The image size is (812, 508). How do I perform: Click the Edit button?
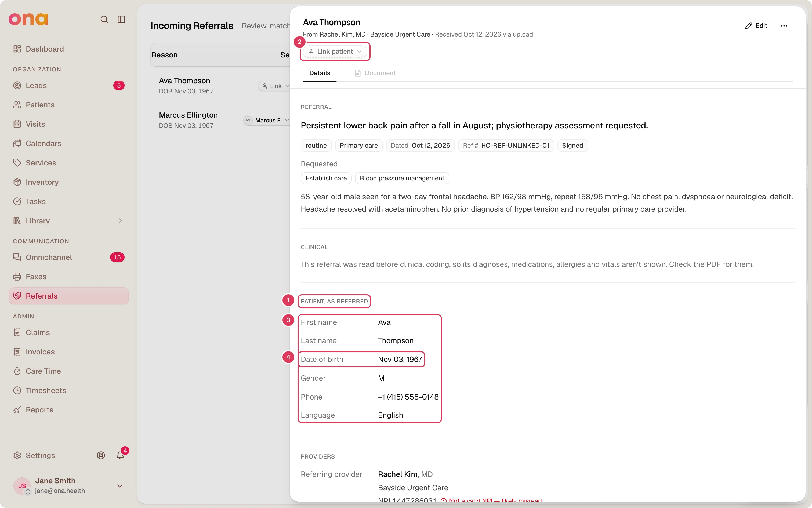click(x=756, y=26)
